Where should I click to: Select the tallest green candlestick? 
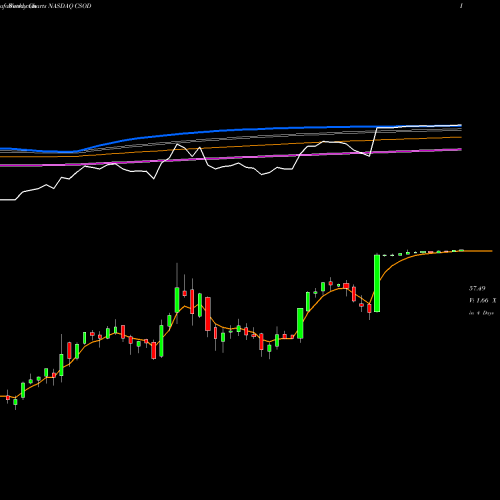[x=377, y=283]
